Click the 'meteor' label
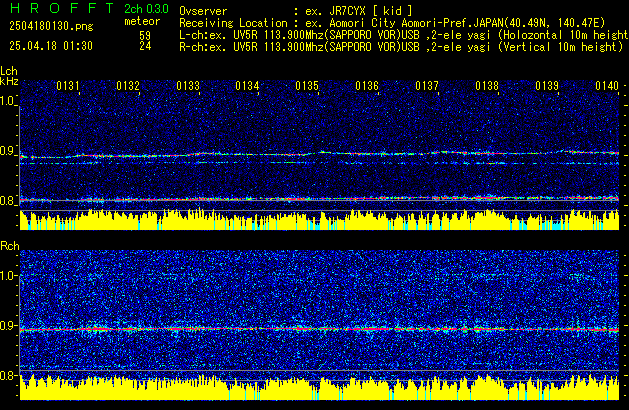629x410 pixels. (142, 21)
